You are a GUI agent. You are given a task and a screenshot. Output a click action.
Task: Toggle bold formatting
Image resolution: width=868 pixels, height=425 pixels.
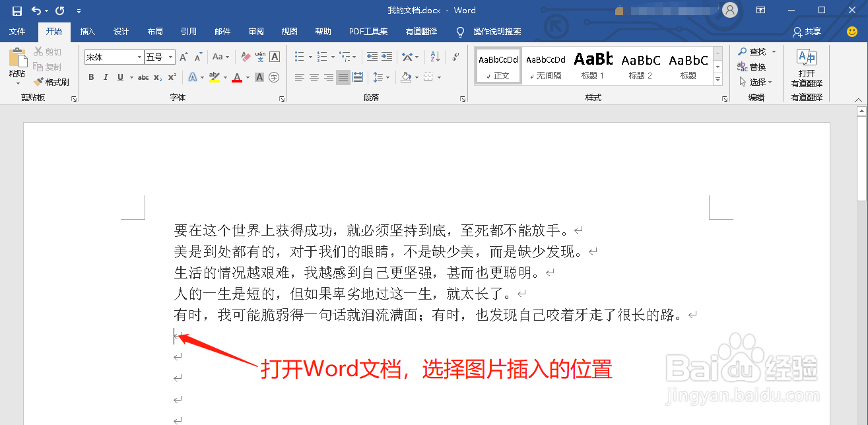pyautogui.click(x=91, y=77)
